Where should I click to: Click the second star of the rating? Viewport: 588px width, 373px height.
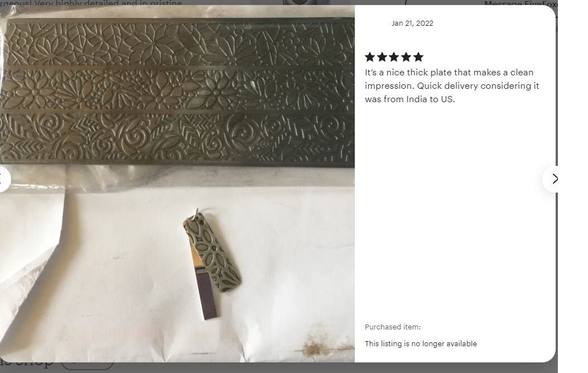[x=382, y=57]
